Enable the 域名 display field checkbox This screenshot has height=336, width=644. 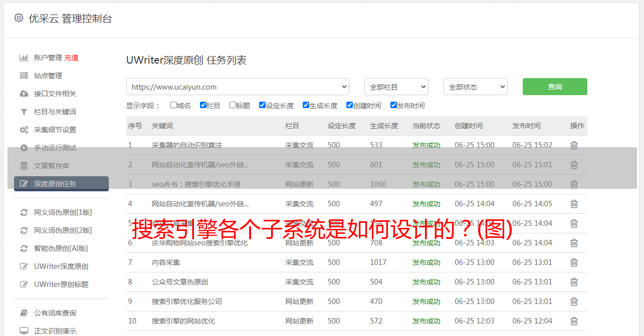173,105
